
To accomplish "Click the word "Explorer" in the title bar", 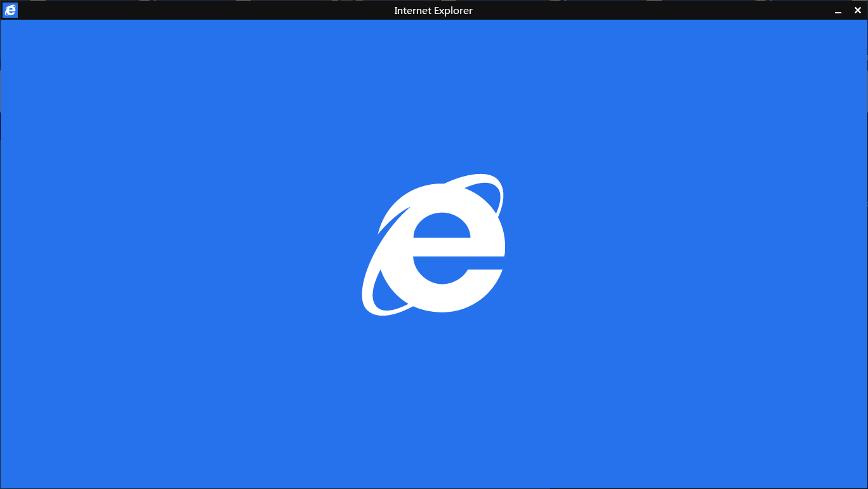I will (x=452, y=10).
